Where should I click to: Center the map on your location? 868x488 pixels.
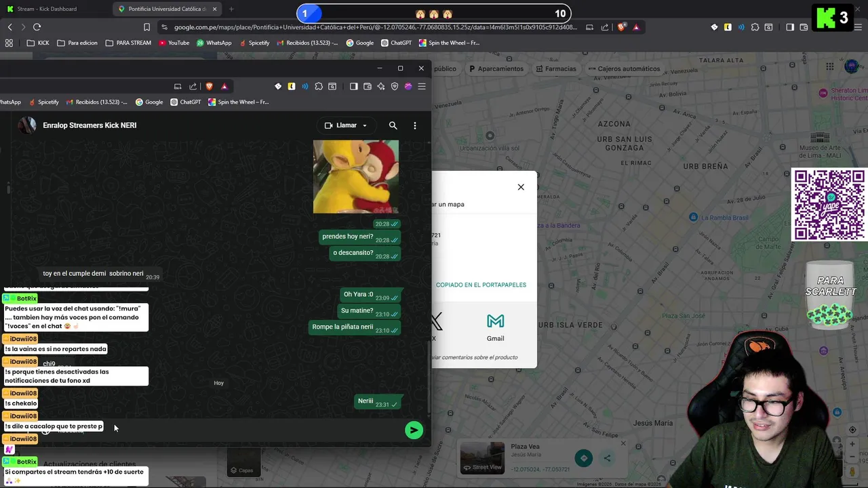click(852, 430)
